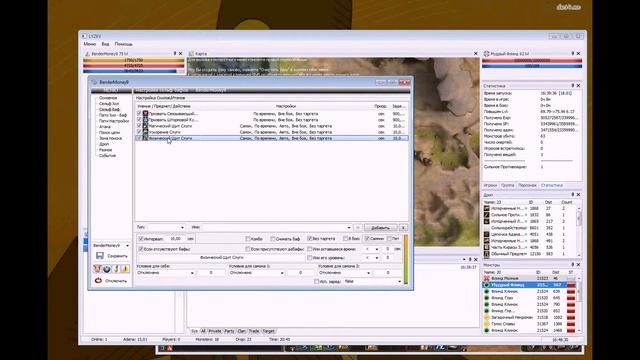Viewport: 640px width, 360px height.
Task: Click the Добавить button
Action: click(x=380, y=228)
